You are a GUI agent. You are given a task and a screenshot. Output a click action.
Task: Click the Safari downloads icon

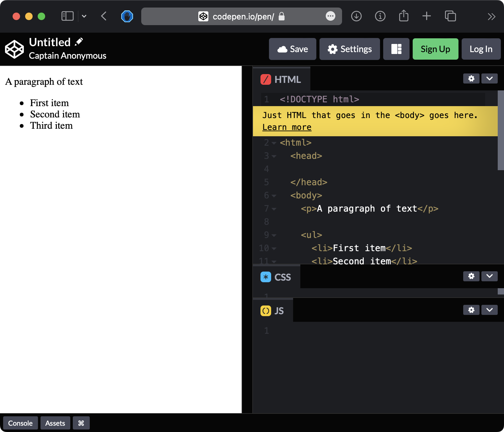(x=356, y=16)
